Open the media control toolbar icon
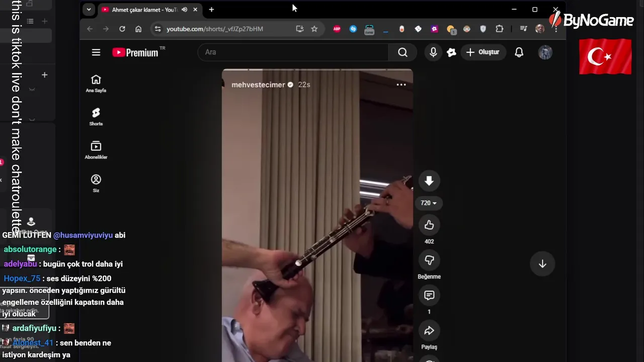The height and width of the screenshot is (362, 644). click(523, 29)
